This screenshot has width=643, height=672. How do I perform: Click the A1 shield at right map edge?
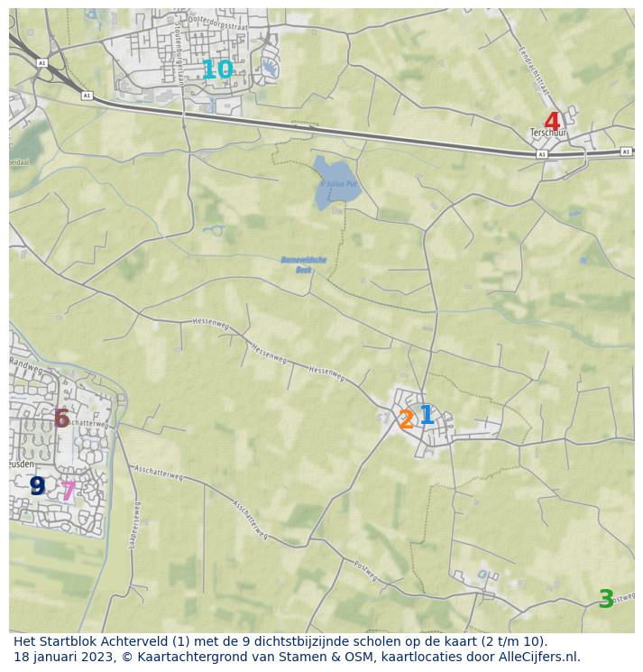[625, 152]
